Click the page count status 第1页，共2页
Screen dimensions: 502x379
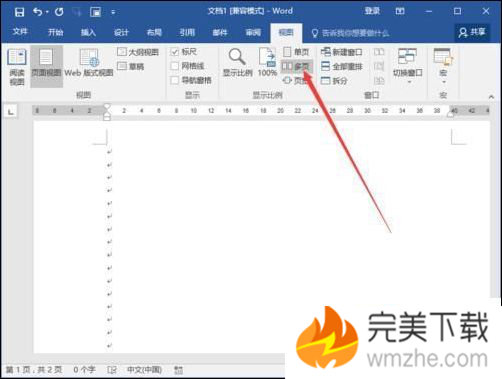click(34, 370)
